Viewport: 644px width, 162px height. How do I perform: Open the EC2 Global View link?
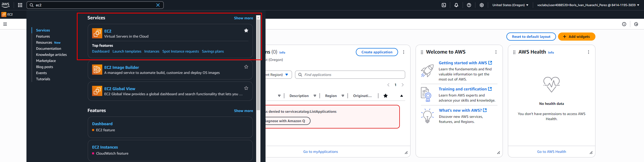120,89
